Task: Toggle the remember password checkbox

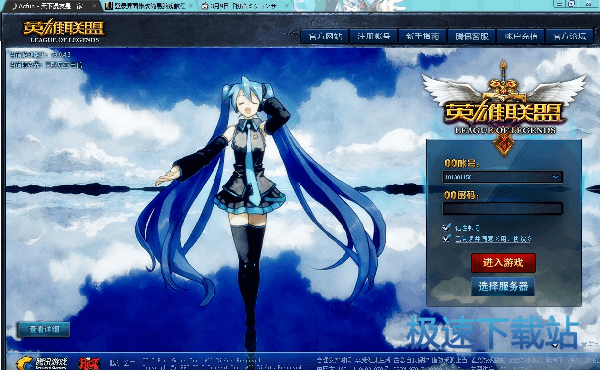Action: point(446,228)
